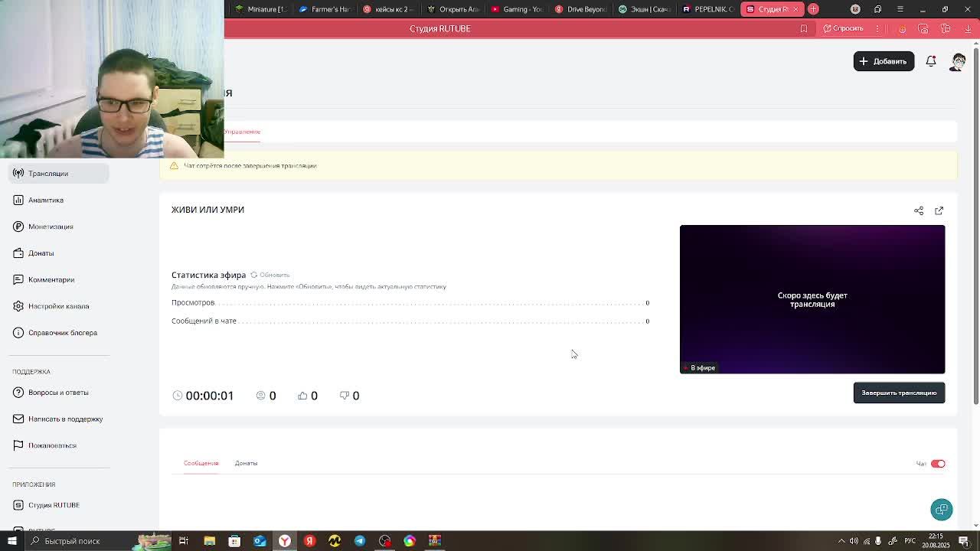
Task: Switch to the Gaming - YouTube browser tab
Action: click(517, 9)
